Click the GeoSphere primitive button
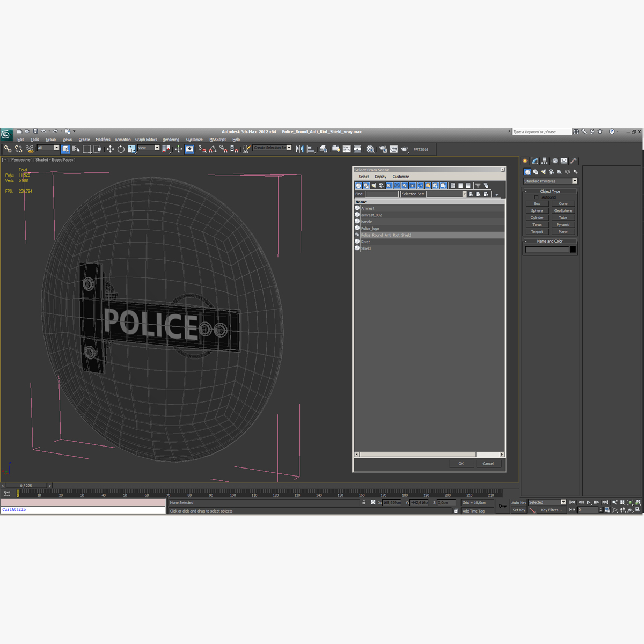Image resolution: width=644 pixels, height=644 pixels. (563, 211)
